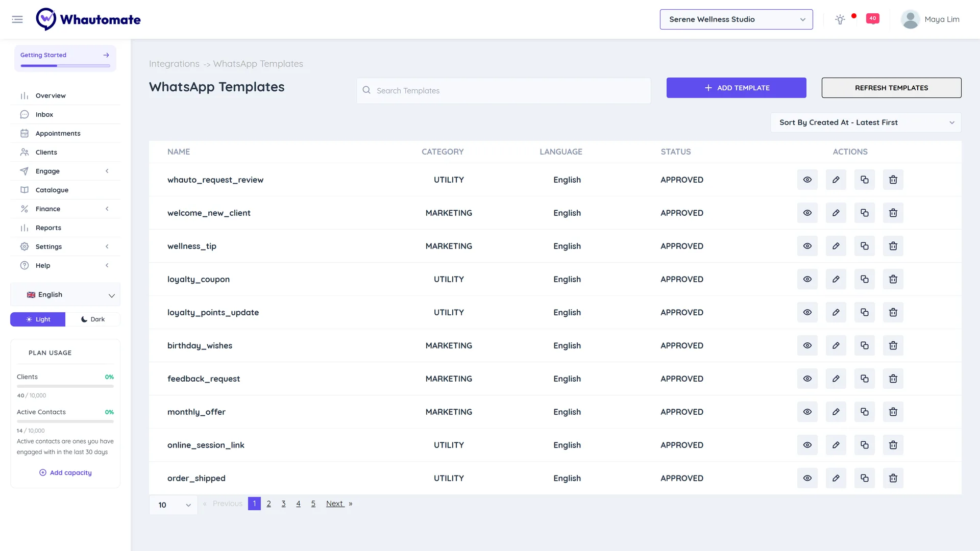Switch to Dark theme
The height and width of the screenshot is (551, 980).
coord(93,319)
